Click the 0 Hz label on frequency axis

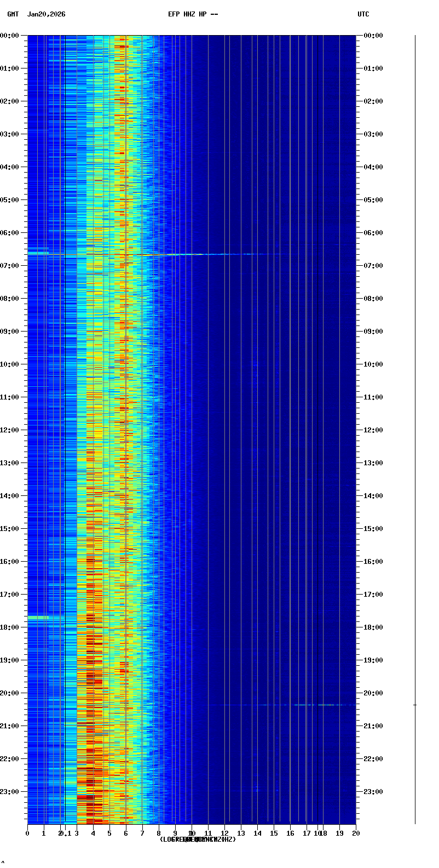[27, 833]
